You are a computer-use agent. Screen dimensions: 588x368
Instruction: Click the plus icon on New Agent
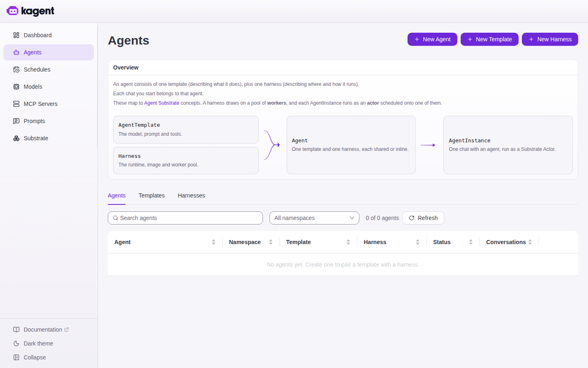click(x=417, y=39)
